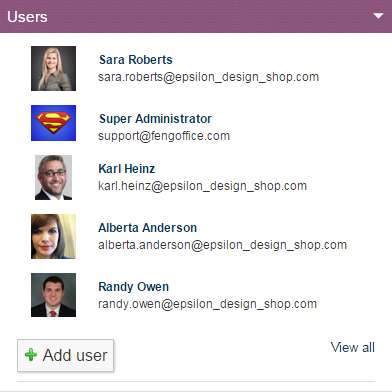Screen dimensions: 392x392
Task: Open the Sara Roberts name link
Action: pos(136,60)
